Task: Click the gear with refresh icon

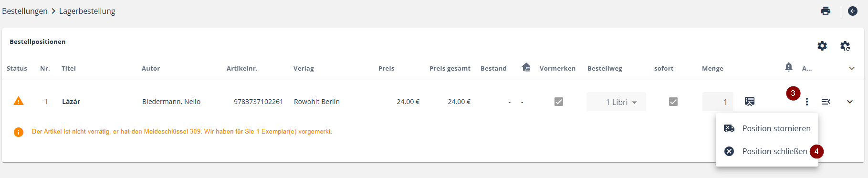Action: 845,46
